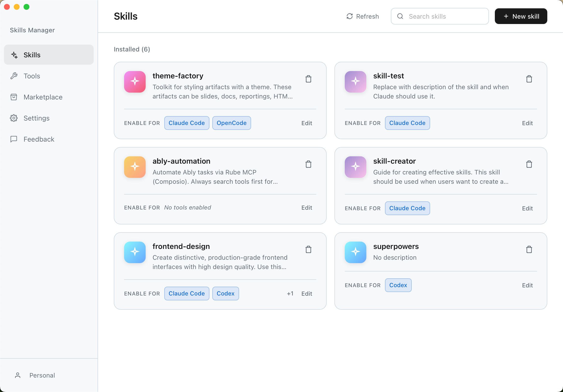Click the superpowers card trash icon

(x=529, y=250)
